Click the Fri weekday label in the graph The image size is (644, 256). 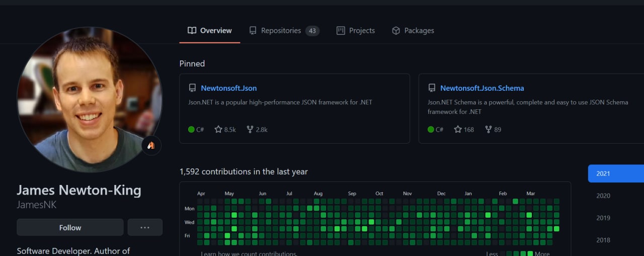coord(188,235)
